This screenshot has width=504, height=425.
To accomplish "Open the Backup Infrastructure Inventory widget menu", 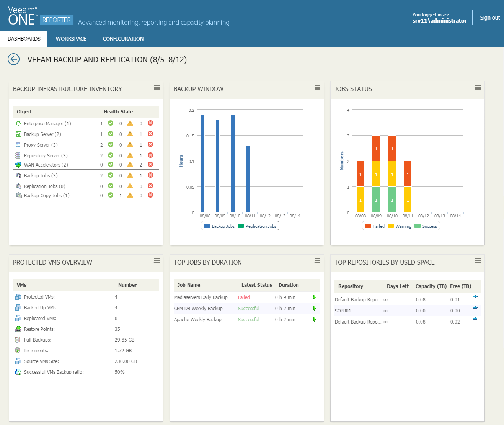I will pos(157,87).
